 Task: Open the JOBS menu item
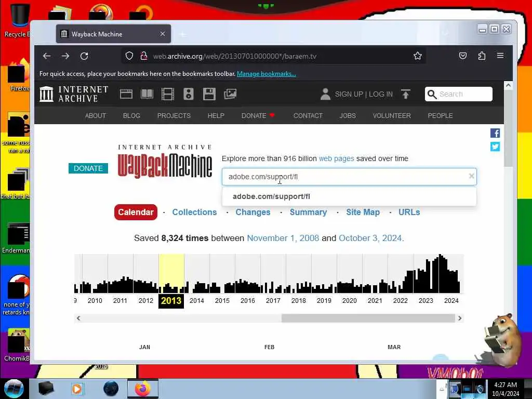pyautogui.click(x=348, y=116)
